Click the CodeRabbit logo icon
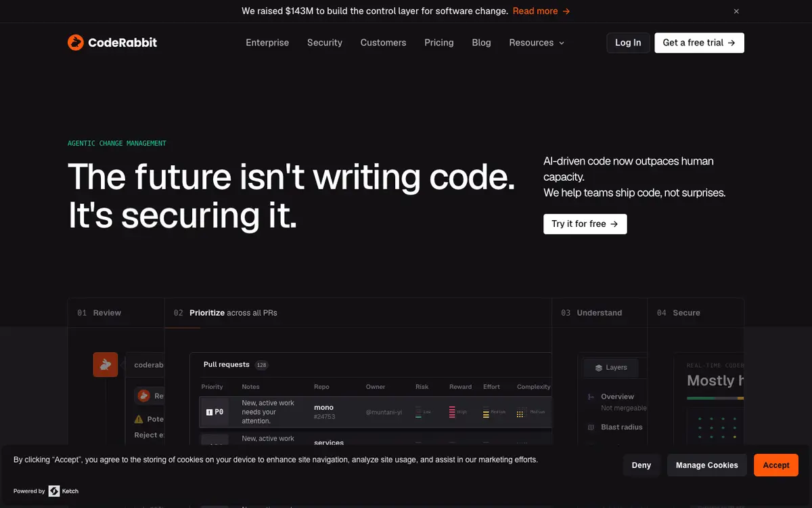This screenshot has height=508, width=812. 76,43
